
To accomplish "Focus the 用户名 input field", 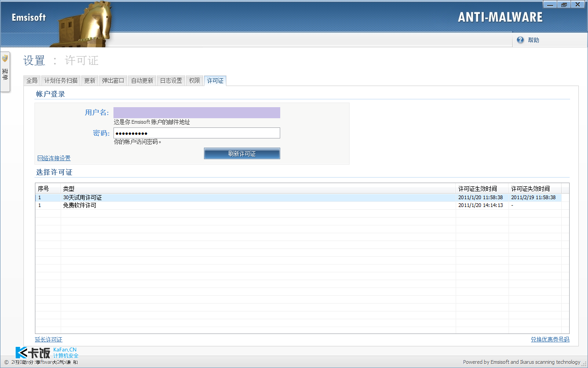I will point(197,113).
